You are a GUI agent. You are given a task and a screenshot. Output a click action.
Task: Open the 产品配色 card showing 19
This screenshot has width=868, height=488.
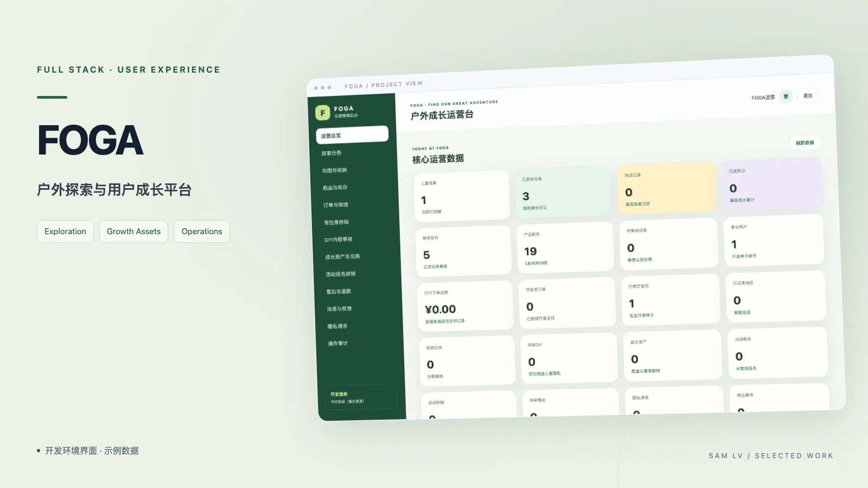[565, 248]
